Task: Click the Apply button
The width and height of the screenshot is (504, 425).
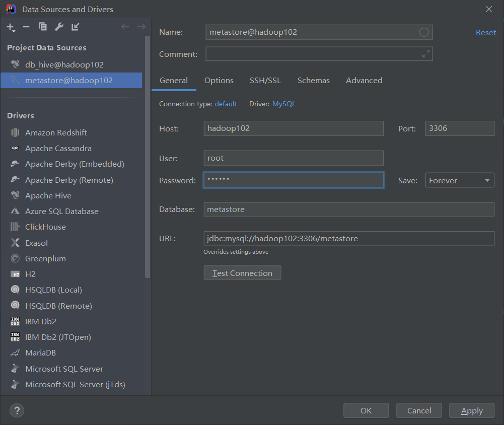Action: pos(472,410)
